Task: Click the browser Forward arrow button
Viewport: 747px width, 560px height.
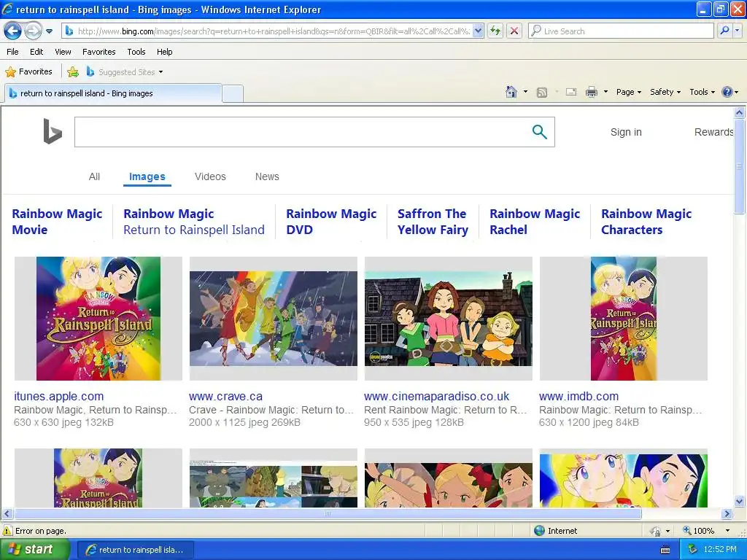Action: point(33,31)
